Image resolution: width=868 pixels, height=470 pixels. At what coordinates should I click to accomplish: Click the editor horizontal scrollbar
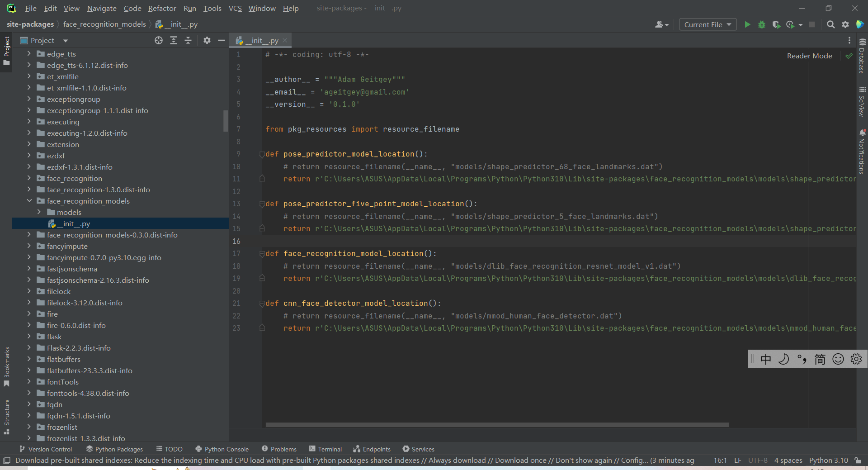click(497, 425)
